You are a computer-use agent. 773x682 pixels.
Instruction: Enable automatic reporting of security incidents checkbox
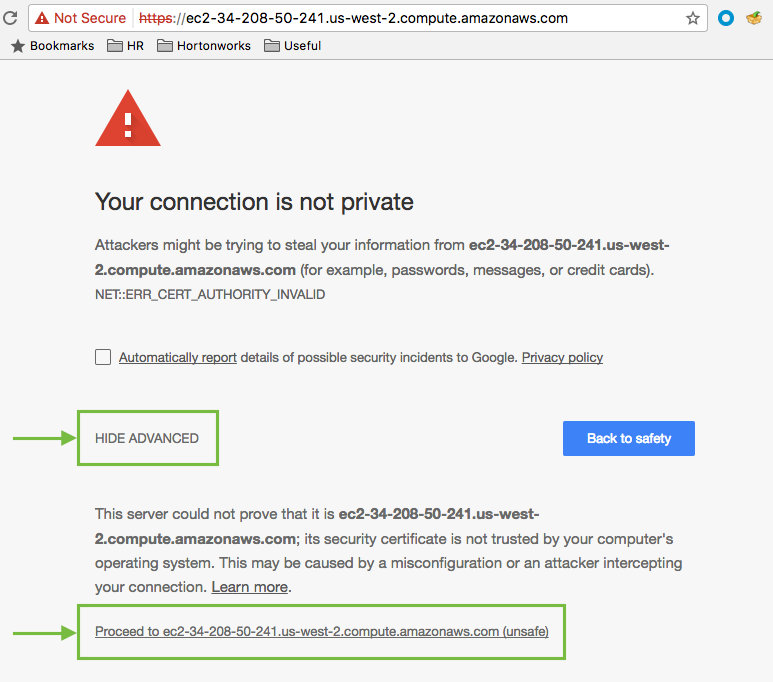pos(103,357)
